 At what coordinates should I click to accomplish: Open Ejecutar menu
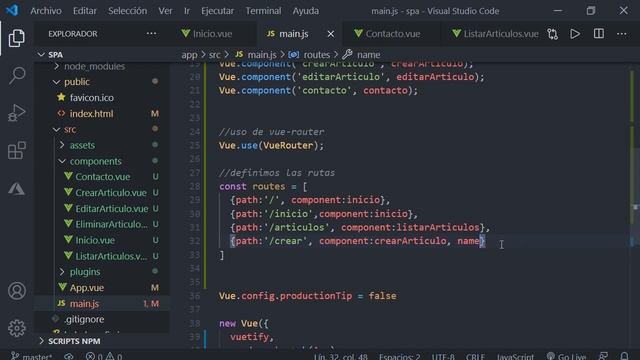pyautogui.click(x=217, y=11)
